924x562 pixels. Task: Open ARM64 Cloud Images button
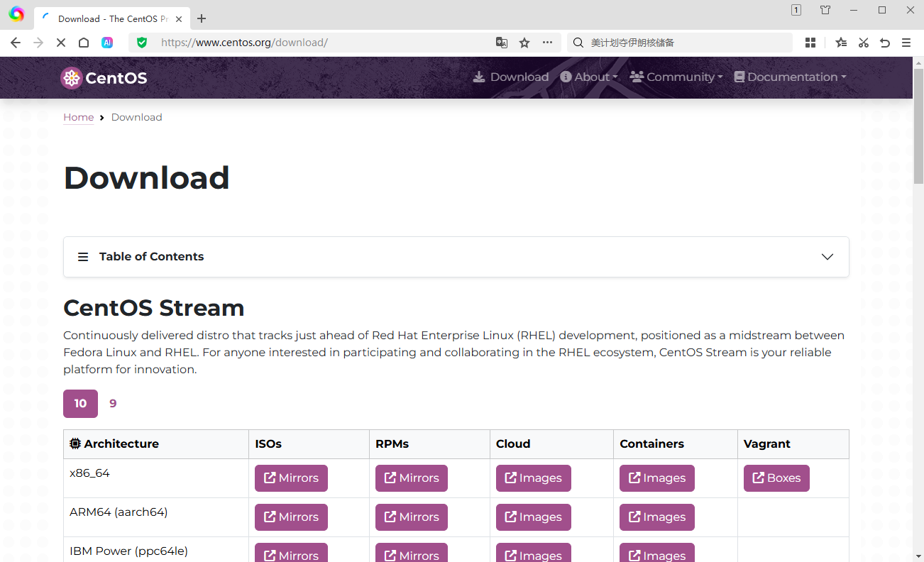pyautogui.click(x=533, y=517)
